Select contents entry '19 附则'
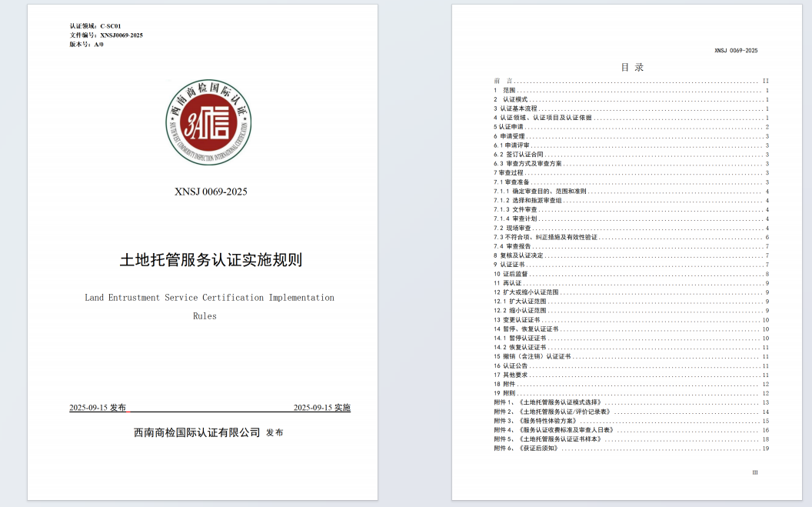 point(631,394)
